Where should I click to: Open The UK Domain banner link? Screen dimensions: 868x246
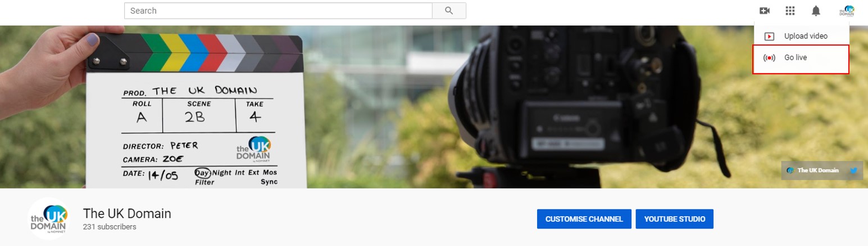coord(813,171)
